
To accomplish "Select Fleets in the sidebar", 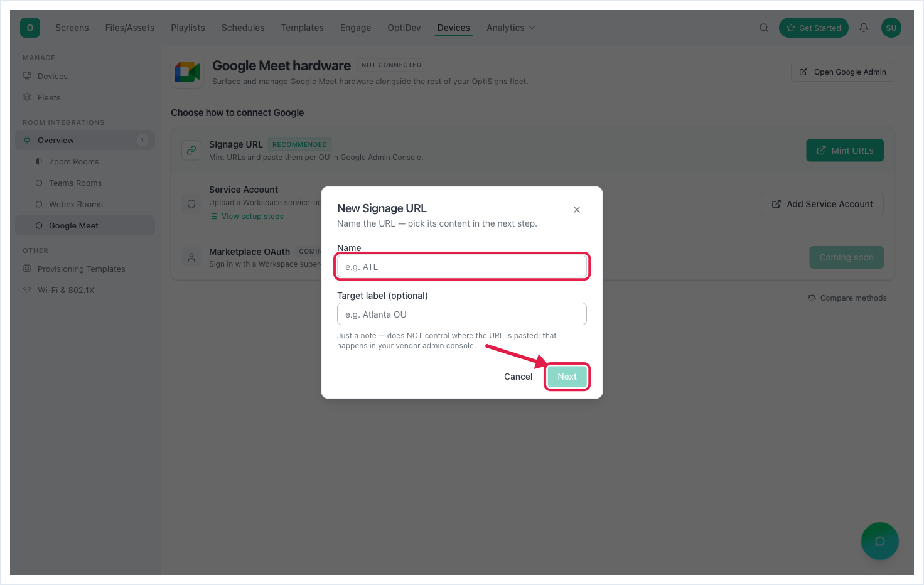I will (85, 97).
